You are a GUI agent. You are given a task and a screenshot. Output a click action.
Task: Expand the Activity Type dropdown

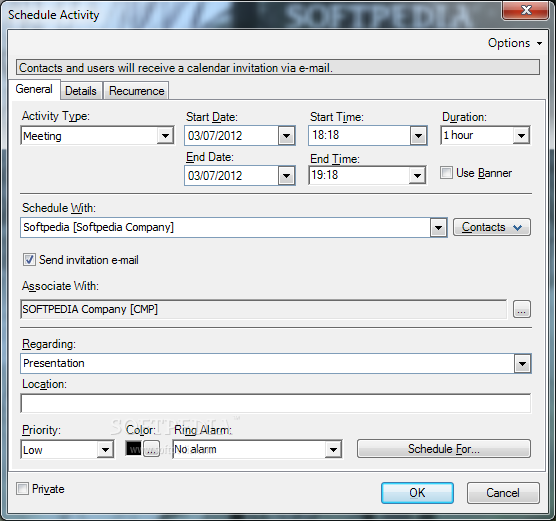(x=165, y=135)
